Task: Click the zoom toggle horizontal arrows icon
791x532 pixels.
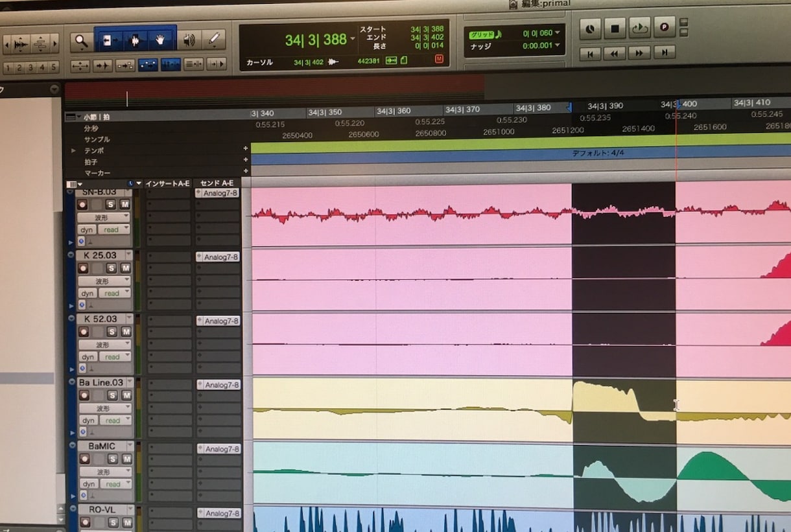Action: pos(80,65)
